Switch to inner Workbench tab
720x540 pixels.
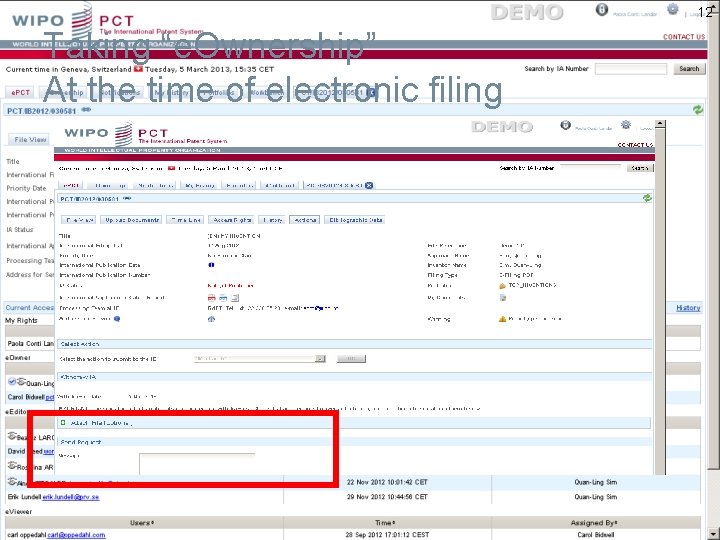click(280, 186)
